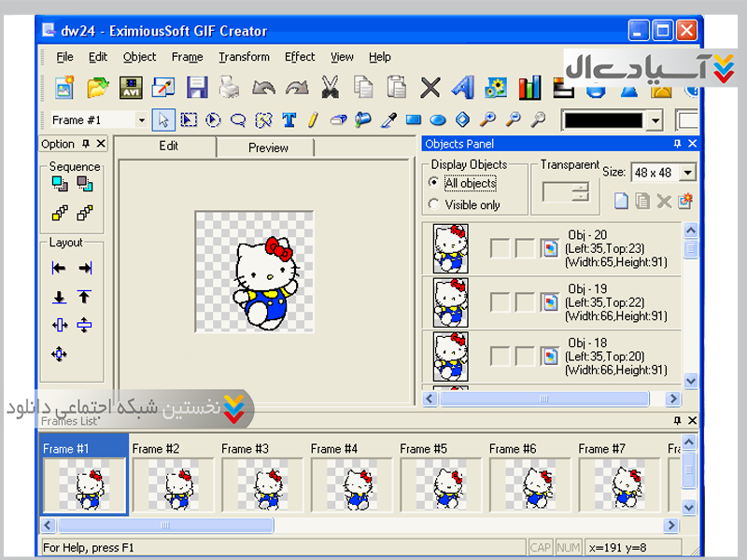Open the Effect menu
Screen dimensions: 747x560
tap(300, 57)
